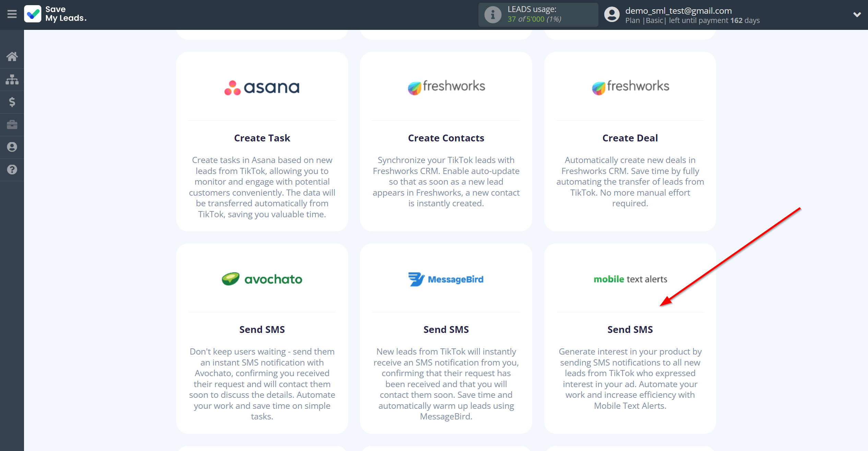Viewport: 868px width, 451px height.
Task: Click the LEADS usage info icon
Action: point(493,15)
